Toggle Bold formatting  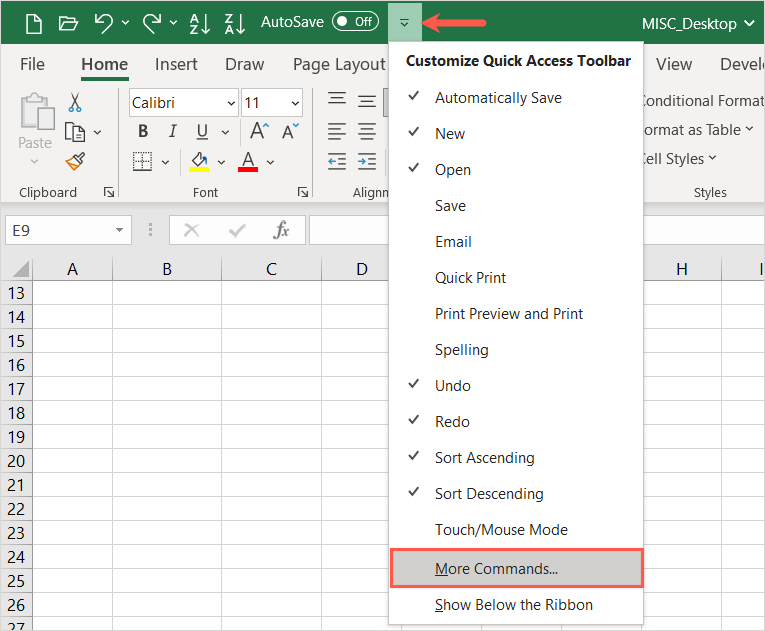click(143, 132)
